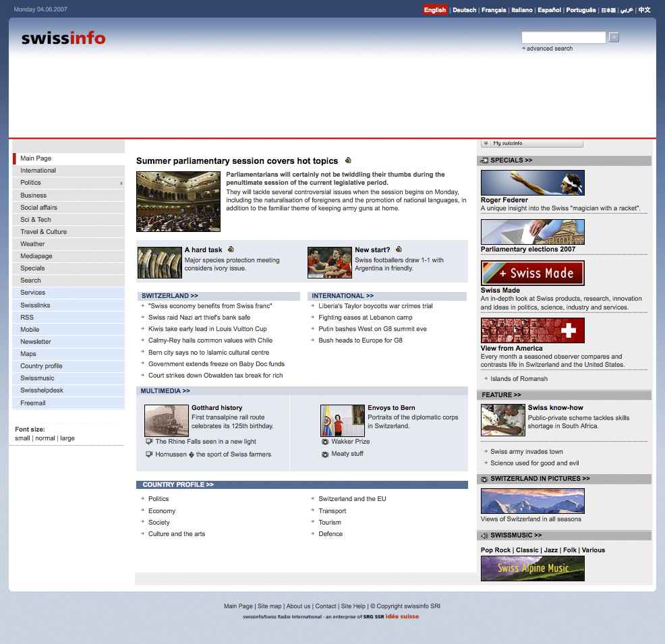The image size is (665, 644).
Task: Click the audio icon beside Summer parliamentary session headline
Action: tap(348, 160)
